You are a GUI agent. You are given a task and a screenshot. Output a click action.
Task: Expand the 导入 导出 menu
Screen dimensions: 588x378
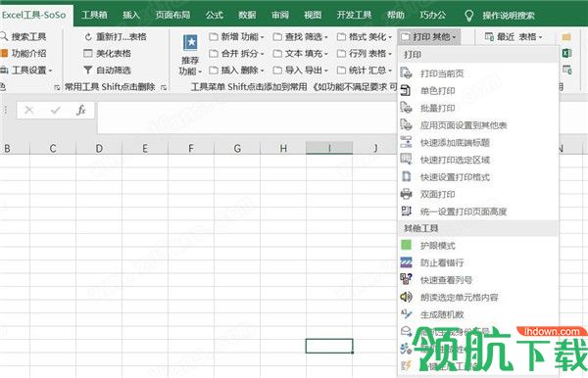click(301, 71)
